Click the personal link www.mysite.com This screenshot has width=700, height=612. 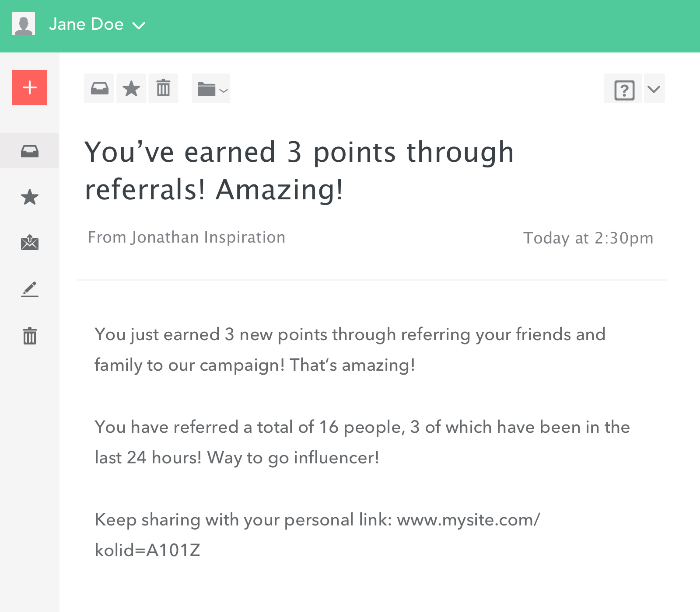[468, 520]
